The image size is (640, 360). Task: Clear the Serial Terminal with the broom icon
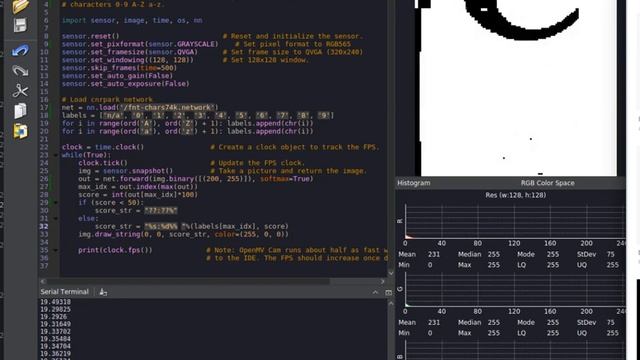click(x=103, y=292)
